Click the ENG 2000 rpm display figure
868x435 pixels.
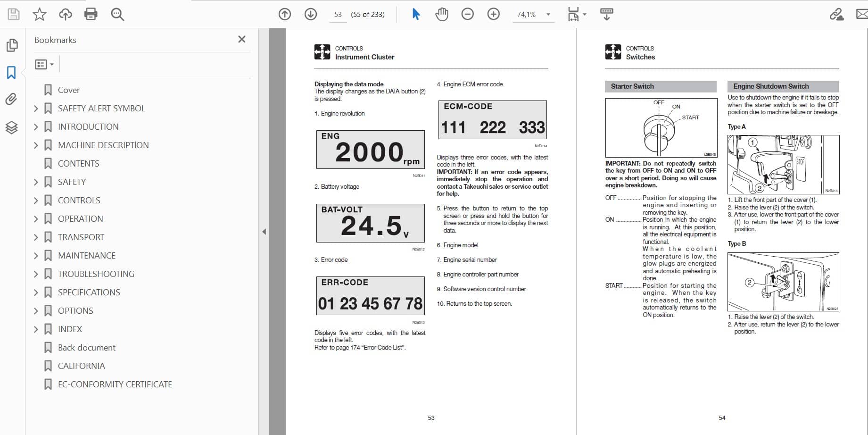click(x=371, y=150)
